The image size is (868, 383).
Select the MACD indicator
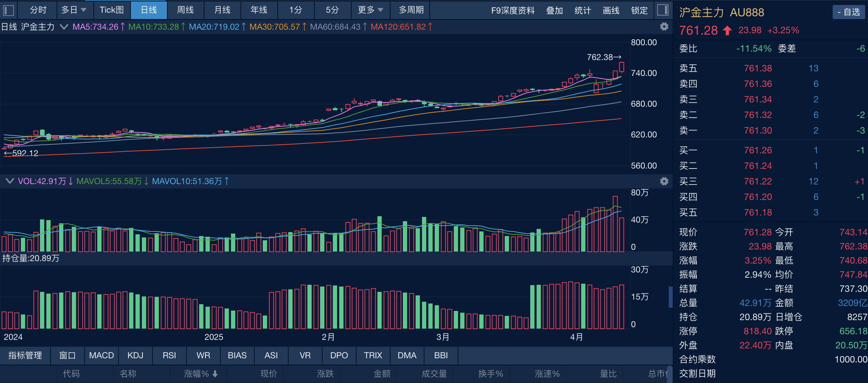(102, 356)
